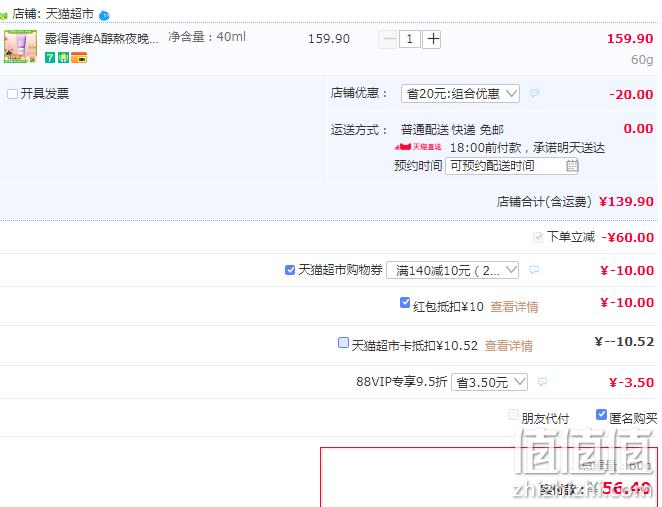The width and height of the screenshot is (662, 507).
Task: Open the blue store info icon
Action: point(104,16)
